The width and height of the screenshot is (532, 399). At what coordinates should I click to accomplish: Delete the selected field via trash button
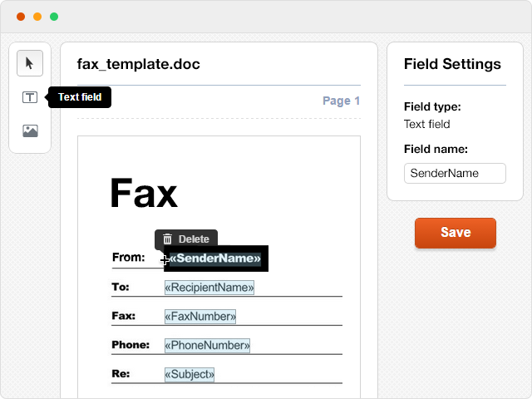click(185, 239)
